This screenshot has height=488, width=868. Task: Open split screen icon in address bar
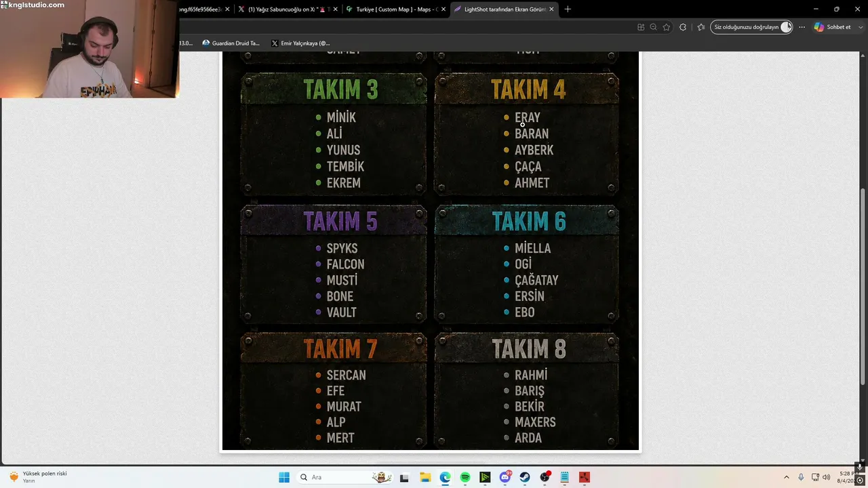point(640,27)
